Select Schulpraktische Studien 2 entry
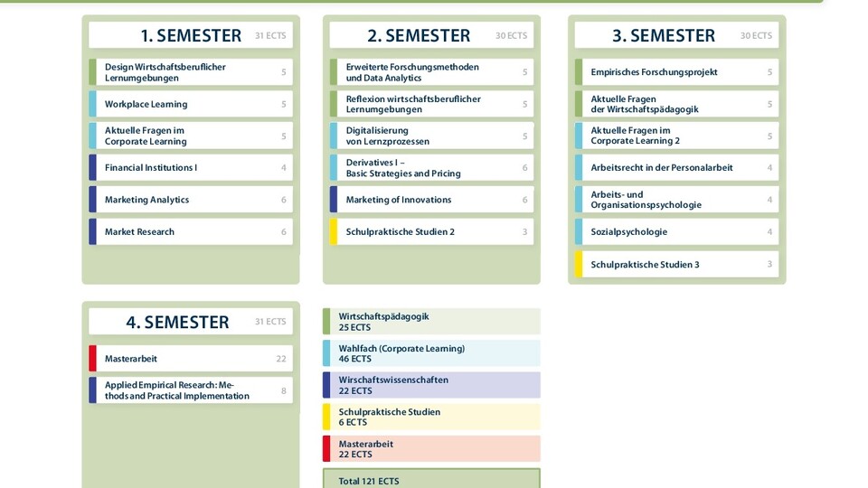 tap(432, 232)
